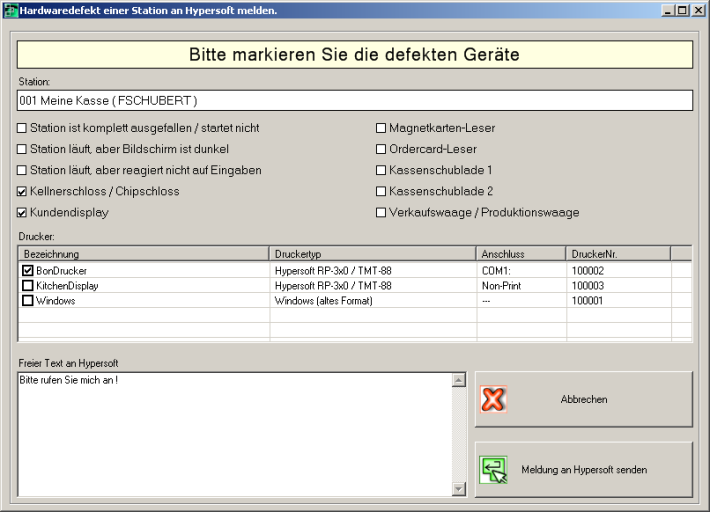The width and height of the screenshot is (710, 512).
Task: Enable 'Station läuft, aber Bildschirm ist dunkel'
Action: pos(22,149)
